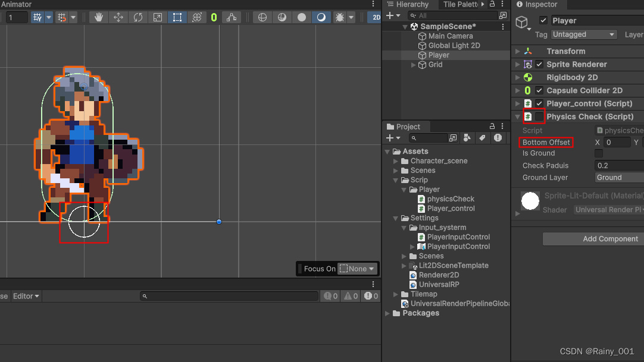Disable the Sprite Renderer component checkbox
This screenshot has width=644, height=362.
pos(539,64)
